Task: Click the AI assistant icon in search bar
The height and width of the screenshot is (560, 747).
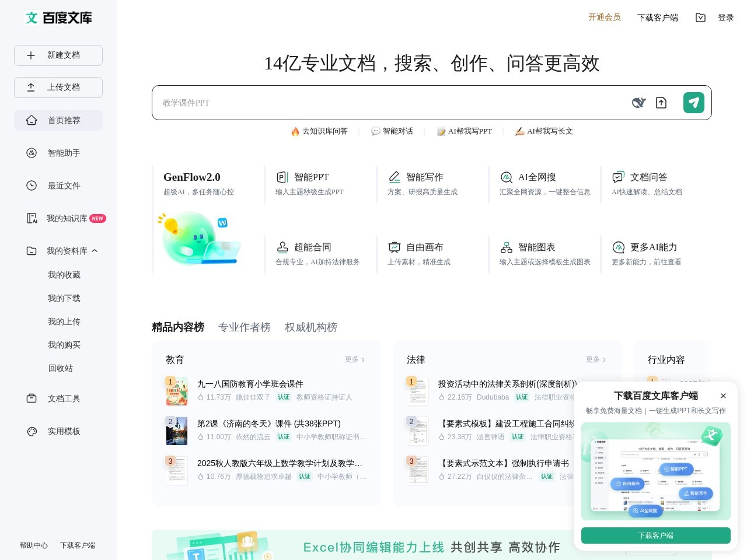Action: click(x=638, y=103)
